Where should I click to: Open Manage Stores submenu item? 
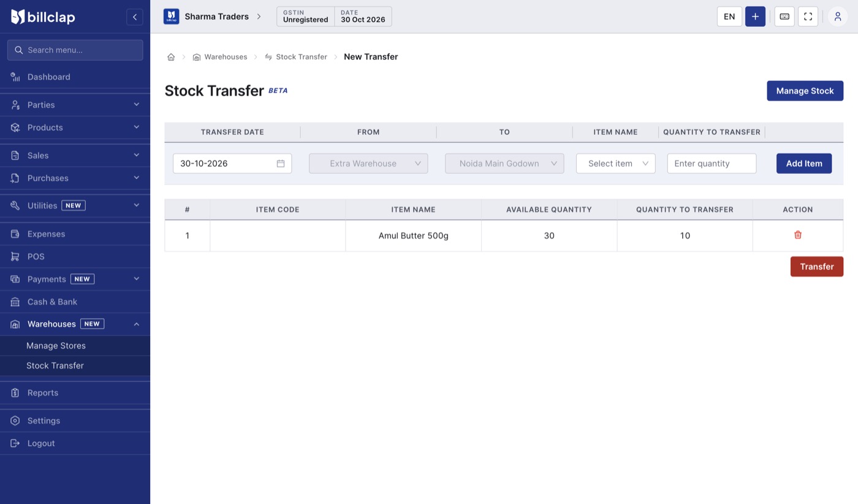pyautogui.click(x=75, y=345)
